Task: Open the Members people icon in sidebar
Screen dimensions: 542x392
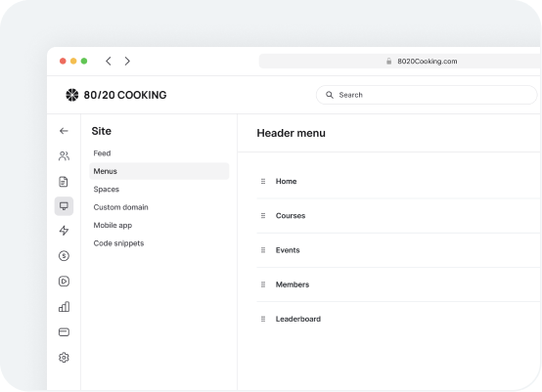Action: click(64, 156)
